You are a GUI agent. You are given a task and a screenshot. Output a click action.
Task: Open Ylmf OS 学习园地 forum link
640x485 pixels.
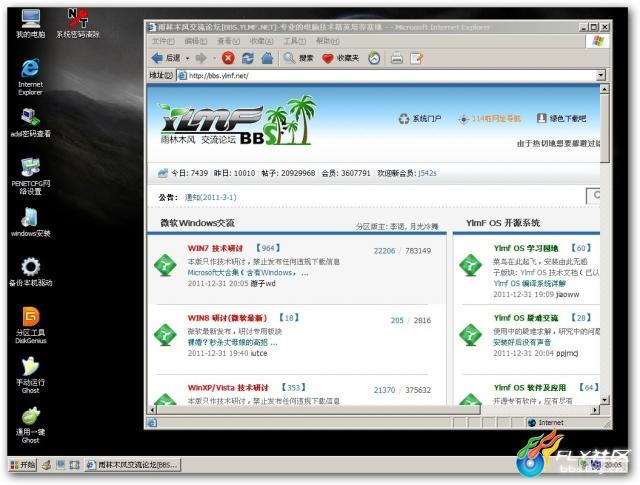[x=526, y=248]
